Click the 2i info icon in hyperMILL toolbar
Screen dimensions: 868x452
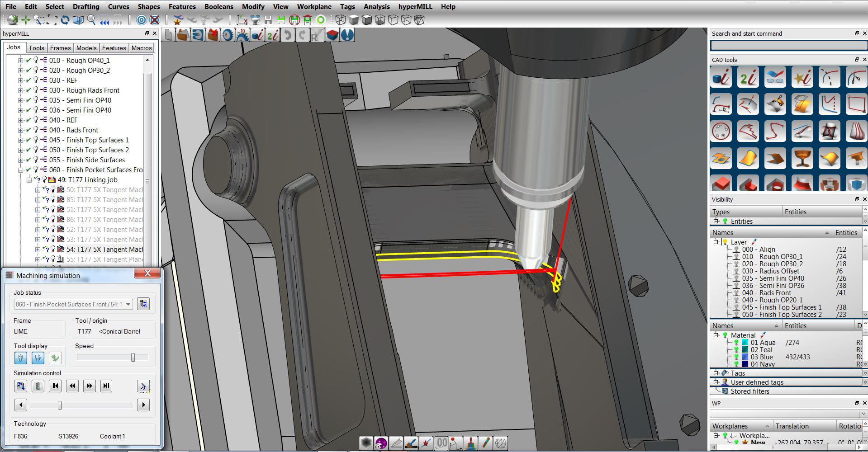point(273,35)
